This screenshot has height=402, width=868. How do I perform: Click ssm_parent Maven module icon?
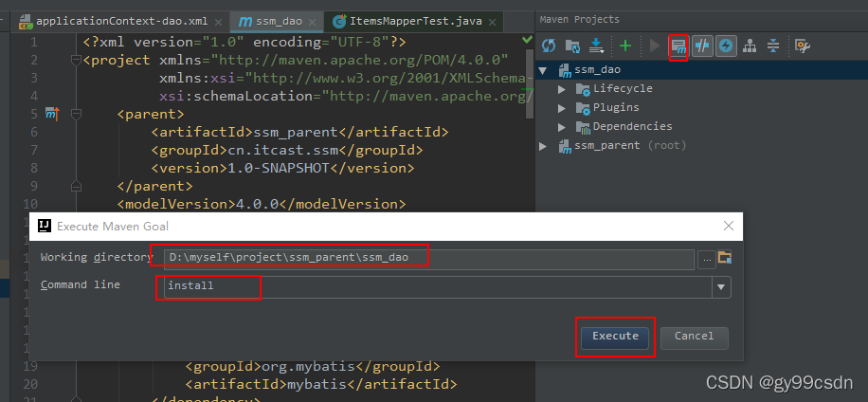[x=565, y=146]
